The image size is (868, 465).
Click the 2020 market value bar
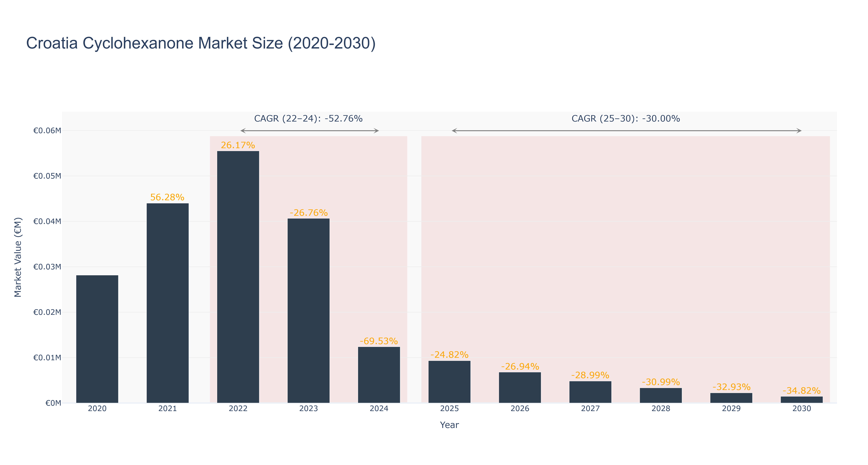(x=97, y=339)
